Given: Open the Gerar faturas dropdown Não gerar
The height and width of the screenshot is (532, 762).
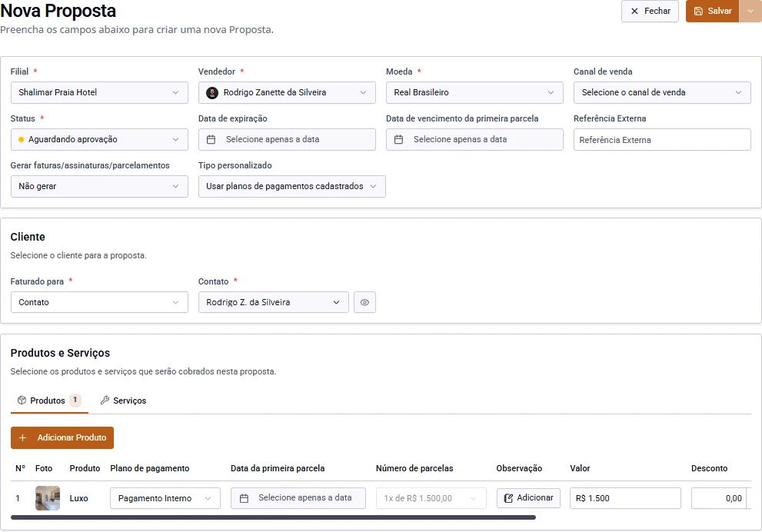Looking at the screenshot, I should coord(99,186).
